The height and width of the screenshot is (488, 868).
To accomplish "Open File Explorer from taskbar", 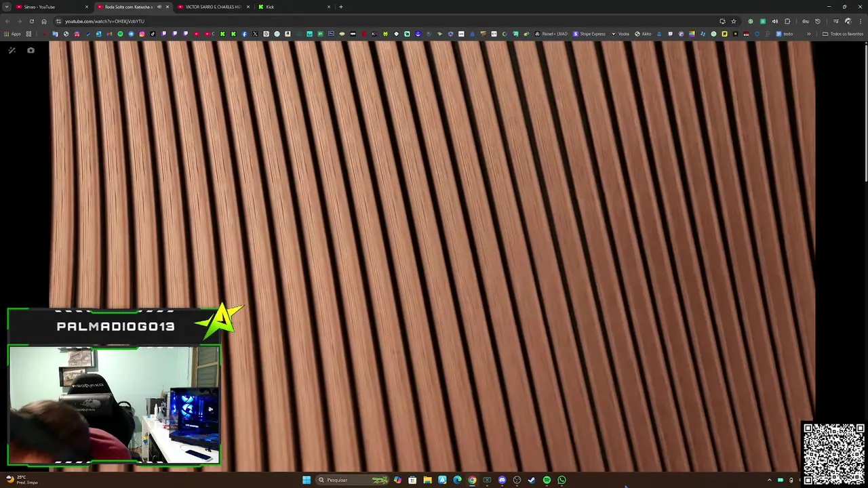I will coord(427,480).
